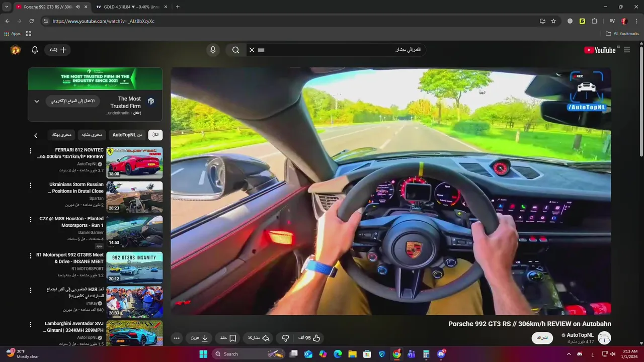
Task: Open Chrome media control button
Action: [x=612, y=21]
